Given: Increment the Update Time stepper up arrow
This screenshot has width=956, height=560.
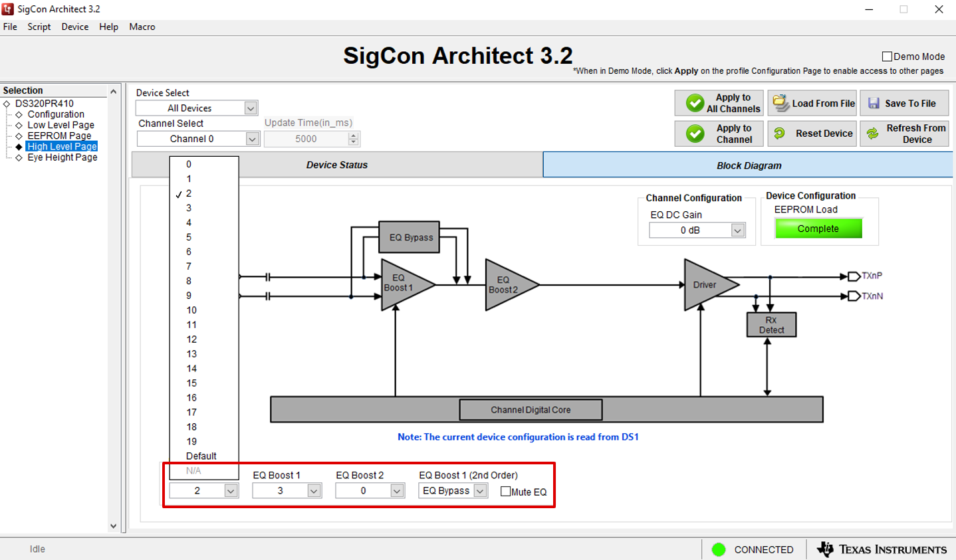Looking at the screenshot, I should [354, 136].
